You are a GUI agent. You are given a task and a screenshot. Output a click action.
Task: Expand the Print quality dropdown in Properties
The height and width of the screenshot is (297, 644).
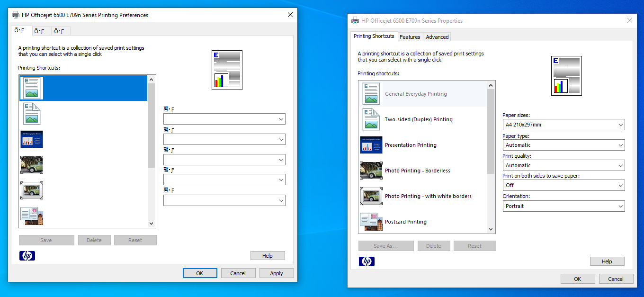[x=563, y=165]
